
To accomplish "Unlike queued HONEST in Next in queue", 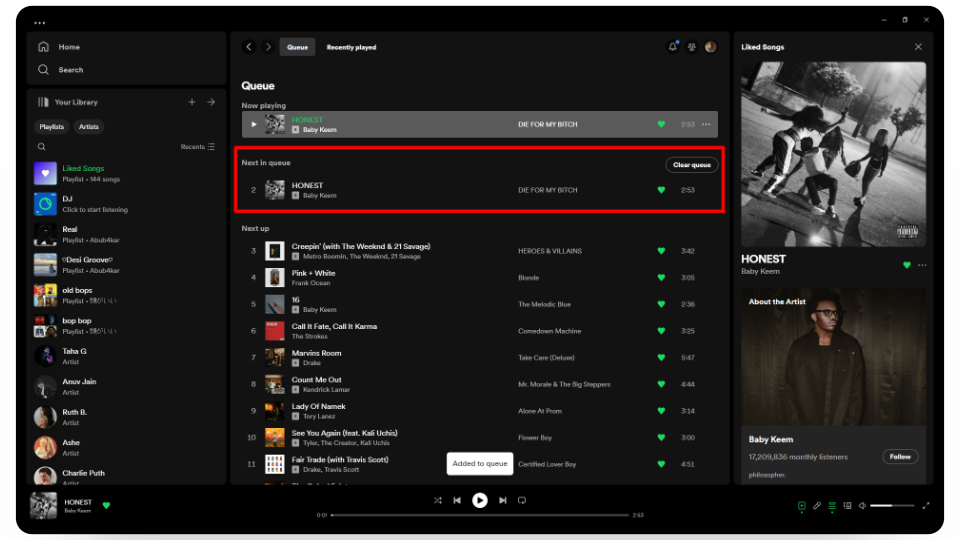I will pos(661,190).
